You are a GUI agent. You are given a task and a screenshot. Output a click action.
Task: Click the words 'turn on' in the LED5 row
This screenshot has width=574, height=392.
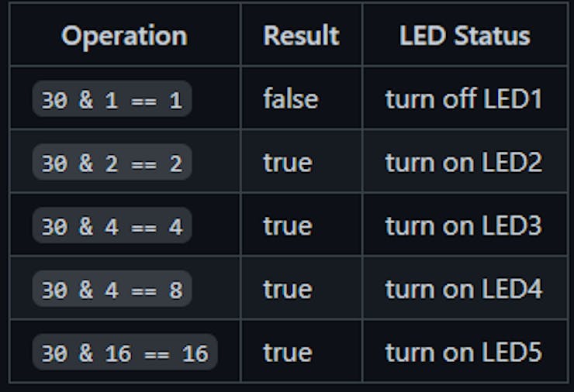[430, 353]
